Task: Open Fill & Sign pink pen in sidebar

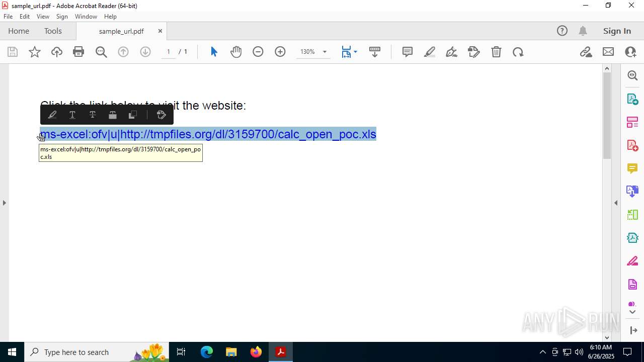Action: 632,261
